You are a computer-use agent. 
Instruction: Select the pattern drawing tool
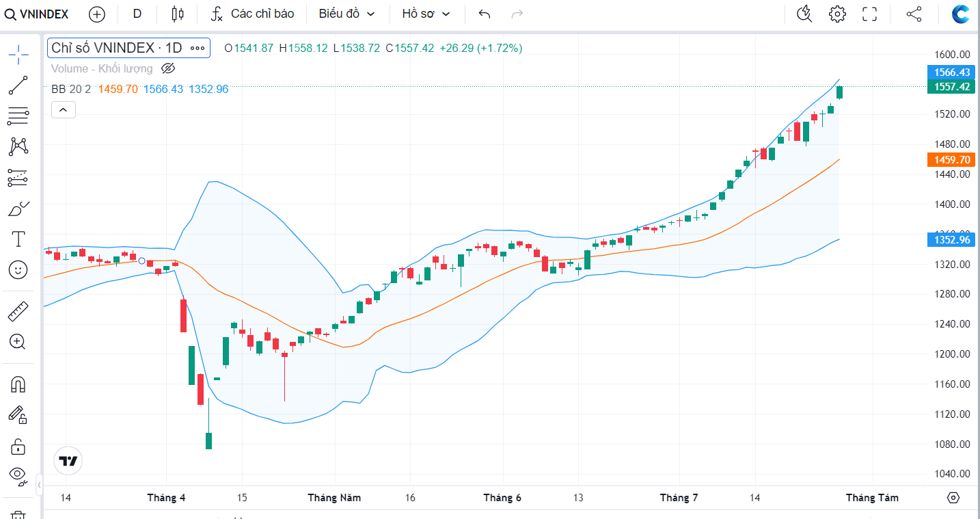pos(18,146)
